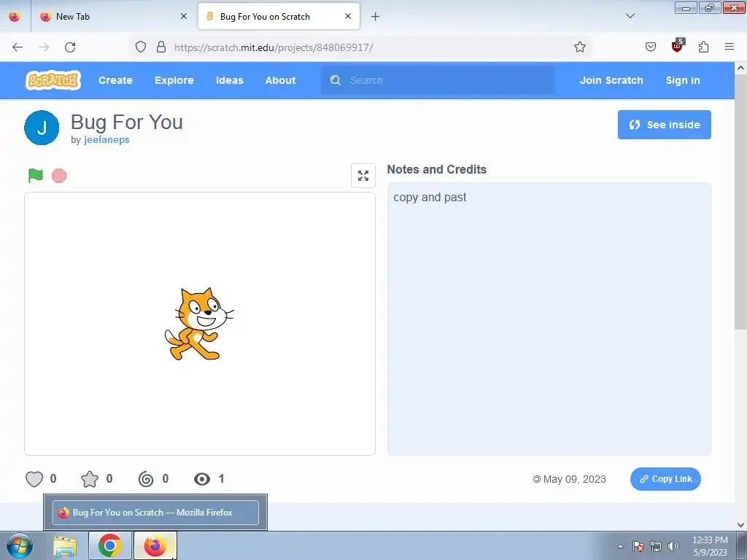
Task: Click the love heart icon
Action: click(x=34, y=478)
